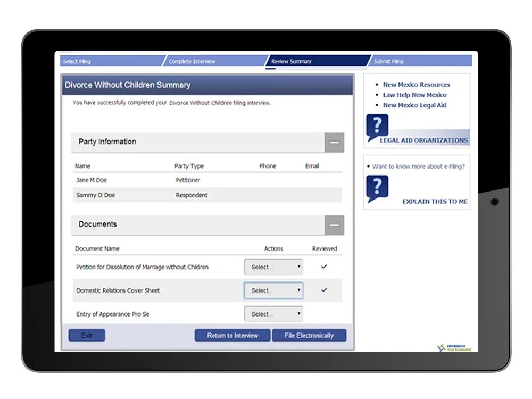Screen dimensions: 532x399
Task: Toggle Reviewed checkmark for Domestic Relations Cover Sheet
Action: [324, 290]
